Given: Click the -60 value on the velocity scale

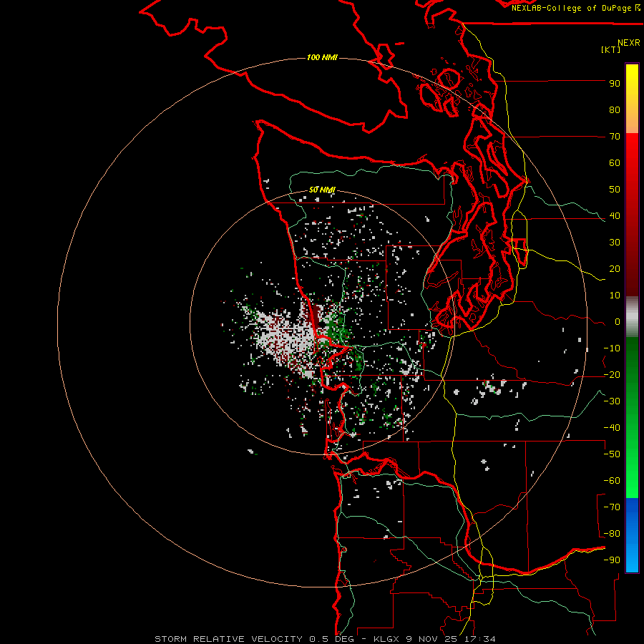Looking at the screenshot, I should (612, 481).
